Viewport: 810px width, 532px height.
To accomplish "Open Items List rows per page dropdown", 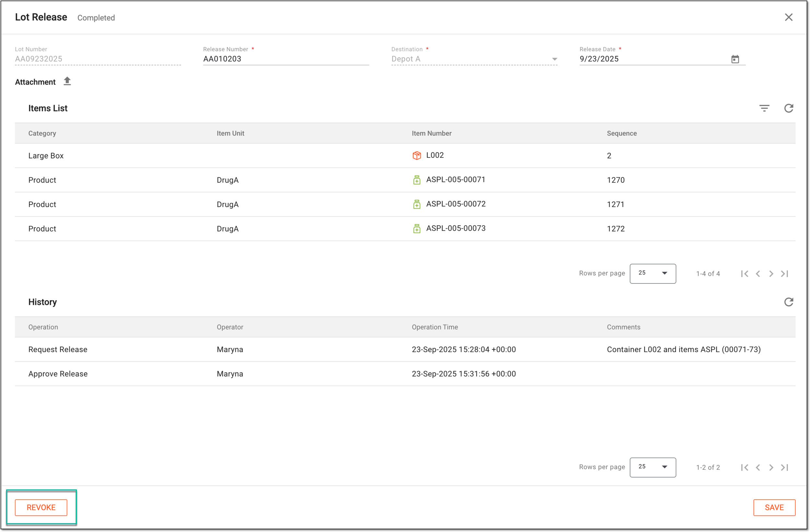I will [x=653, y=273].
